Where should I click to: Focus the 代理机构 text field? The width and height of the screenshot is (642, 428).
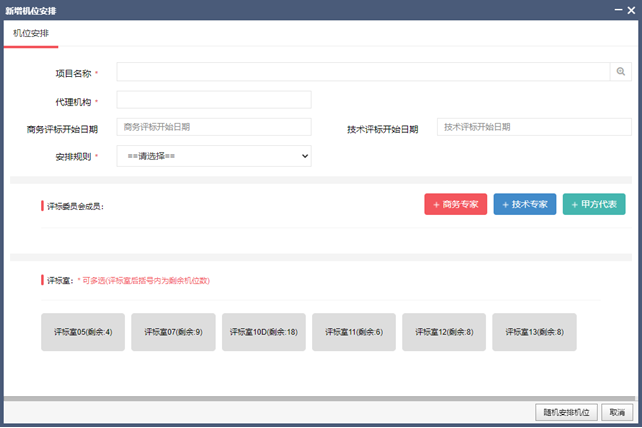pyautogui.click(x=214, y=100)
